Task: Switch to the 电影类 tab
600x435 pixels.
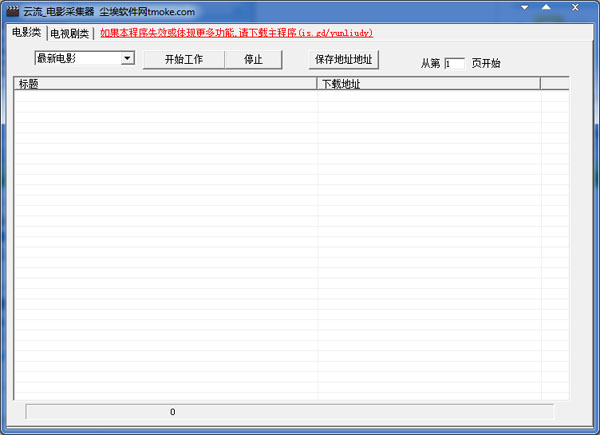Action: [x=26, y=33]
